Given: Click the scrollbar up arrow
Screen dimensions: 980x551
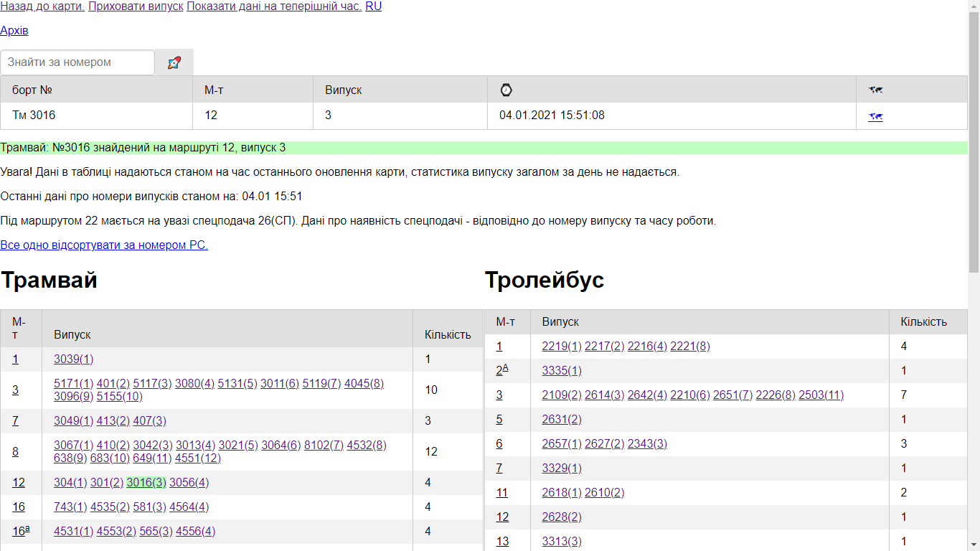Looking at the screenshot, I should click(x=974, y=6).
